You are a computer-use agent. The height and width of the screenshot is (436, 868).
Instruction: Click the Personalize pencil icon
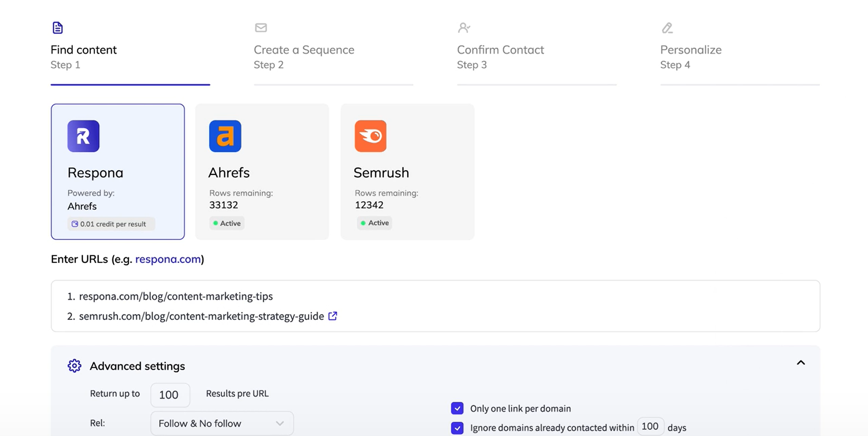[x=667, y=28]
